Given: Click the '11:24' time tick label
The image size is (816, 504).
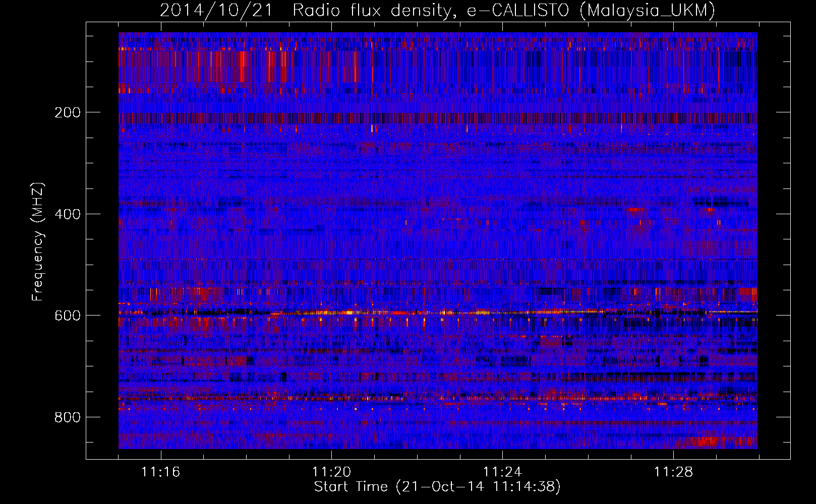Looking at the screenshot, I should point(503,472).
